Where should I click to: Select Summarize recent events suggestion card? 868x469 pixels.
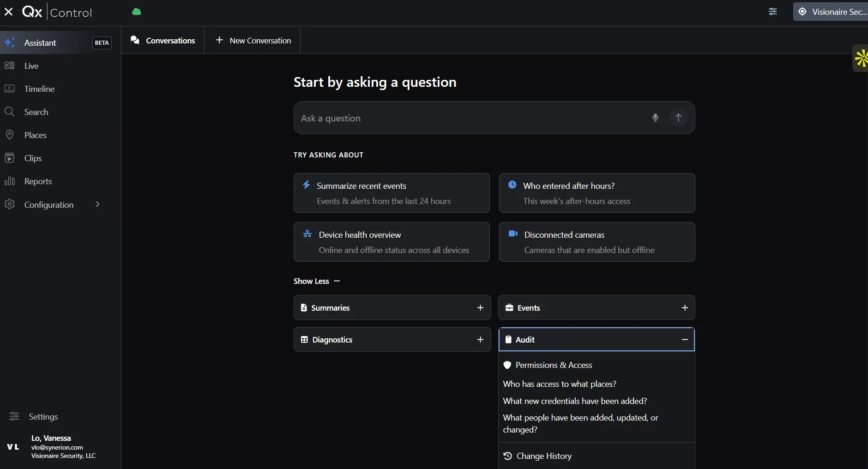[392, 193]
